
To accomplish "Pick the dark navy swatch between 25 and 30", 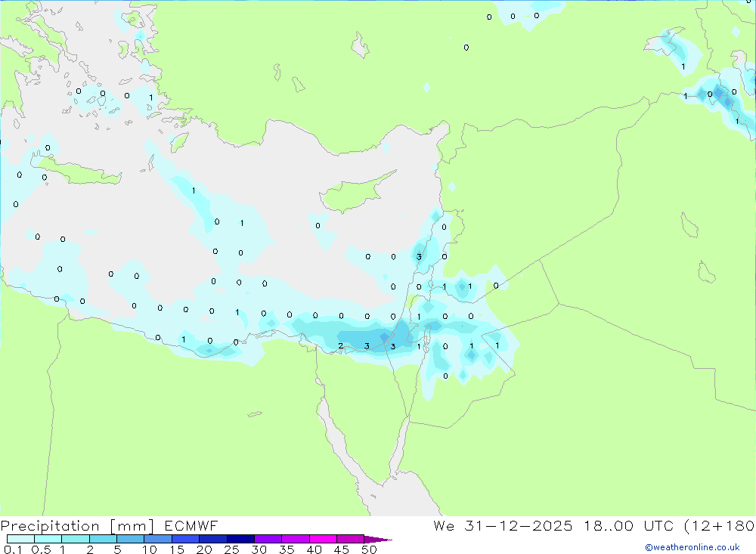I will tap(240, 539).
